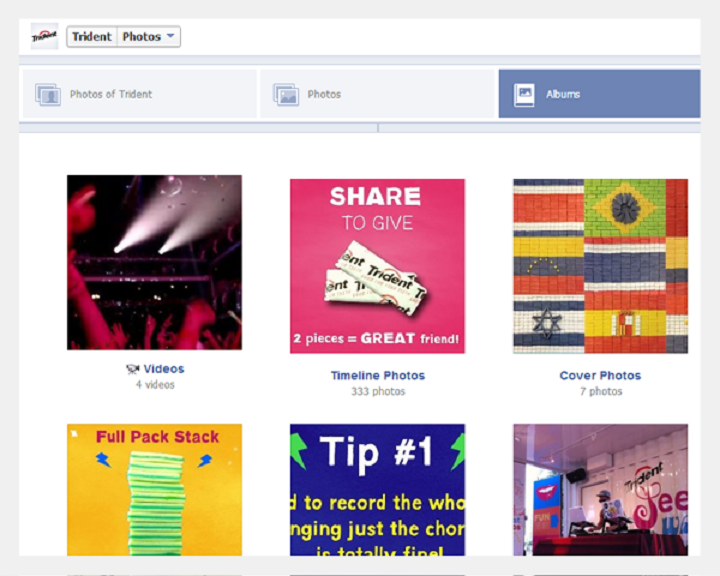Click the Photos tab picture icon
This screenshot has width=720, height=576.
pos(286,94)
